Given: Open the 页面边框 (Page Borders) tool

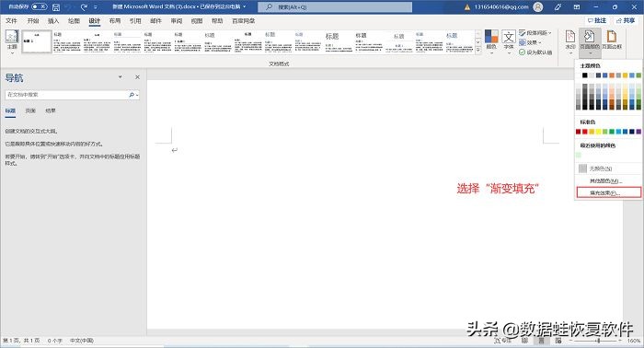Looking at the screenshot, I should (612, 41).
